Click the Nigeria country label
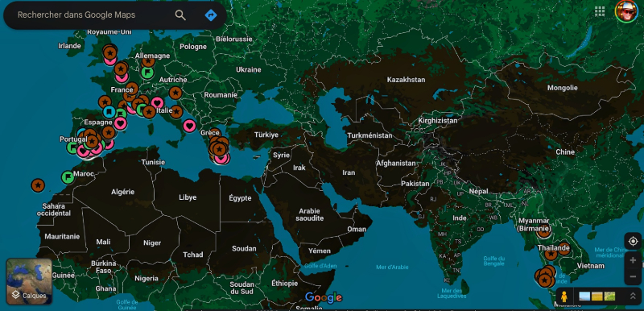Image resolution: width=644 pixels, height=311 pixels. (147, 278)
